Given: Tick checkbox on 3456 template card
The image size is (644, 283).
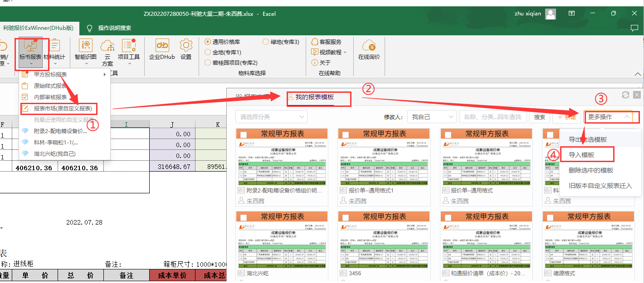Looking at the screenshot, I should [346, 217].
